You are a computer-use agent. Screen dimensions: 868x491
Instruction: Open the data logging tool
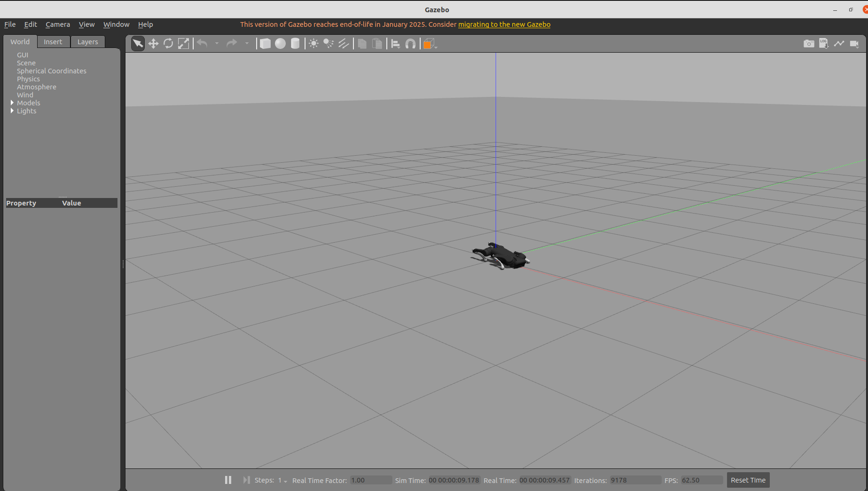point(824,44)
